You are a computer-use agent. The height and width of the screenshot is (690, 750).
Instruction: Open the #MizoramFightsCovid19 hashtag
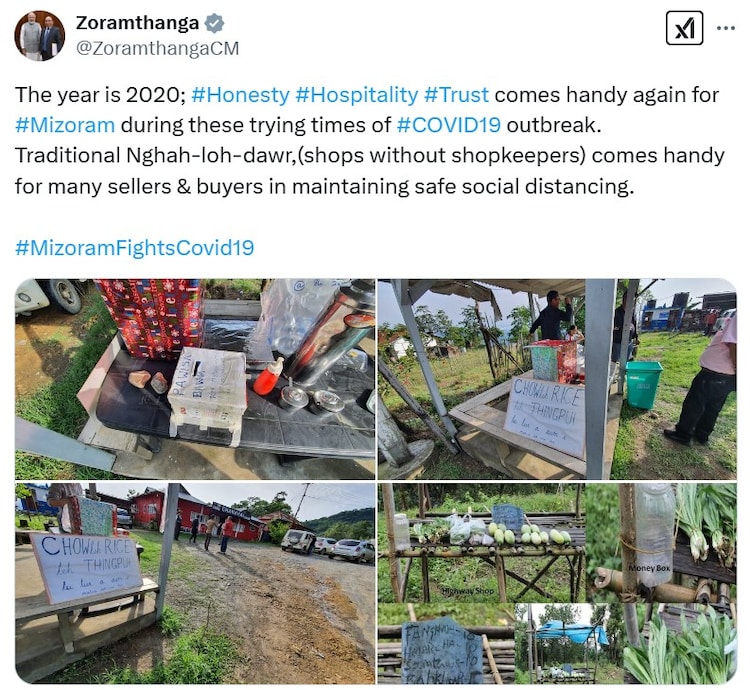click(x=134, y=248)
